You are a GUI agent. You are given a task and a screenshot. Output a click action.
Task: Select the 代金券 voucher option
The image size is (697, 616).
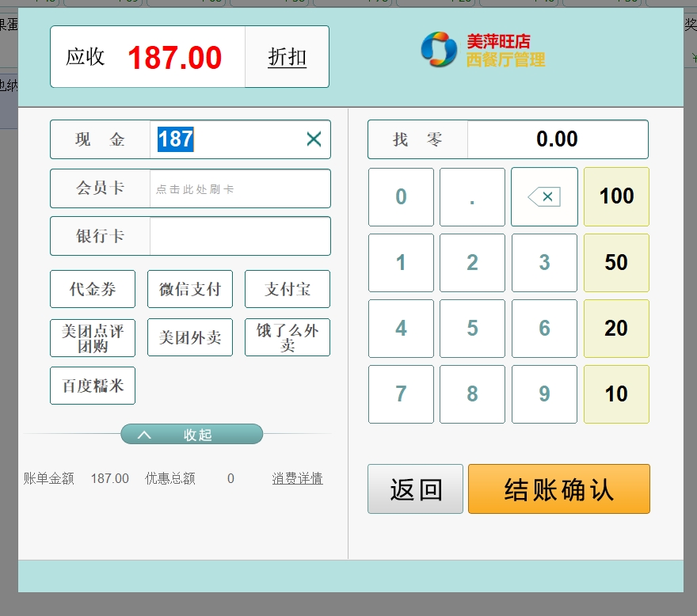93,289
